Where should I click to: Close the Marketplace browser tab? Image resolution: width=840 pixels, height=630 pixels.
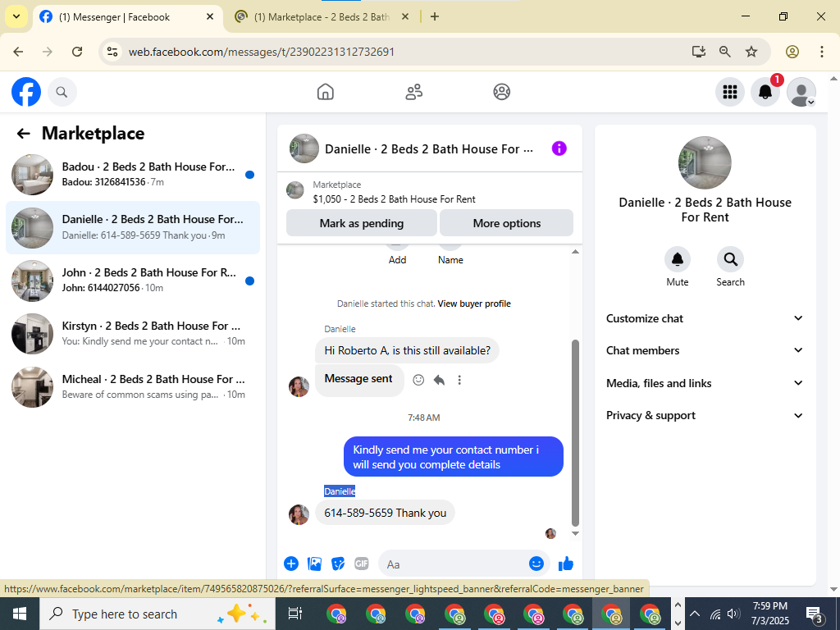pos(405,17)
